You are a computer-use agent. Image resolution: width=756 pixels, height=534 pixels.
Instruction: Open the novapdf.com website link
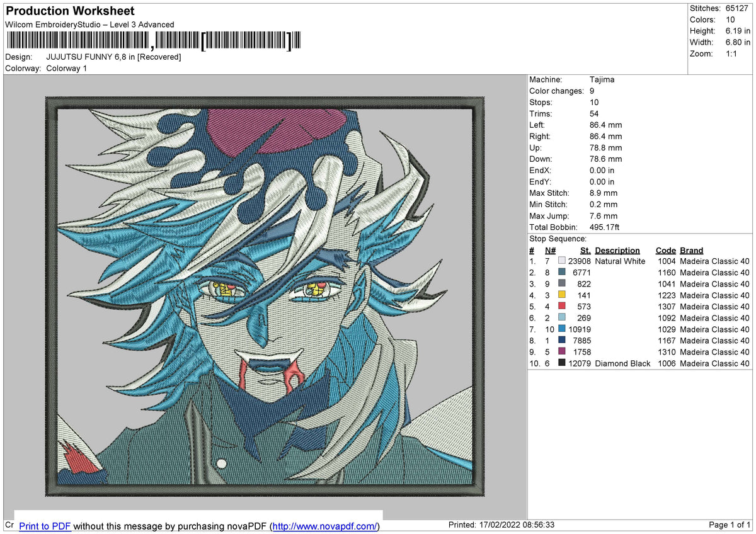326,526
